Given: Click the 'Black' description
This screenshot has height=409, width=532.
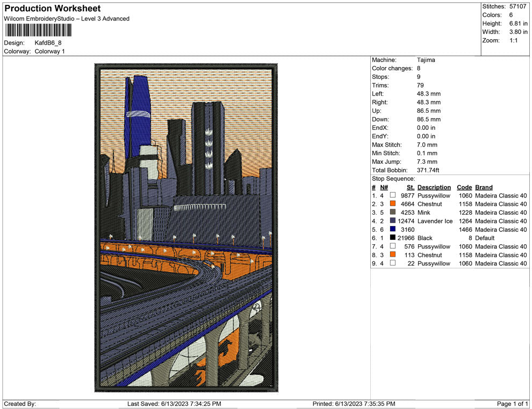Looking at the screenshot, I should click(425, 238).
